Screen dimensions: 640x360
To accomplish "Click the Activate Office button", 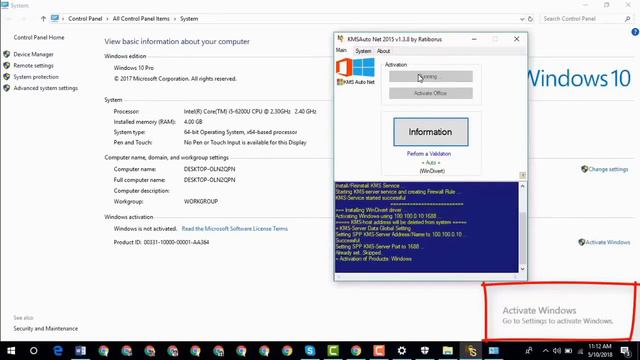I will tap(431, 93).
